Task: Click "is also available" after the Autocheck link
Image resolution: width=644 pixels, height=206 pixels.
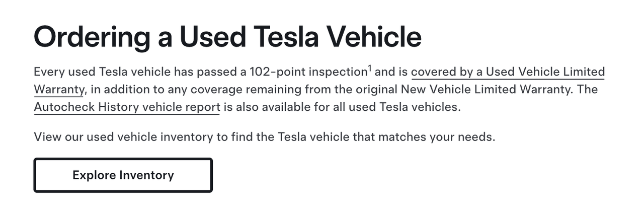Action: click(x=268, y=107)
